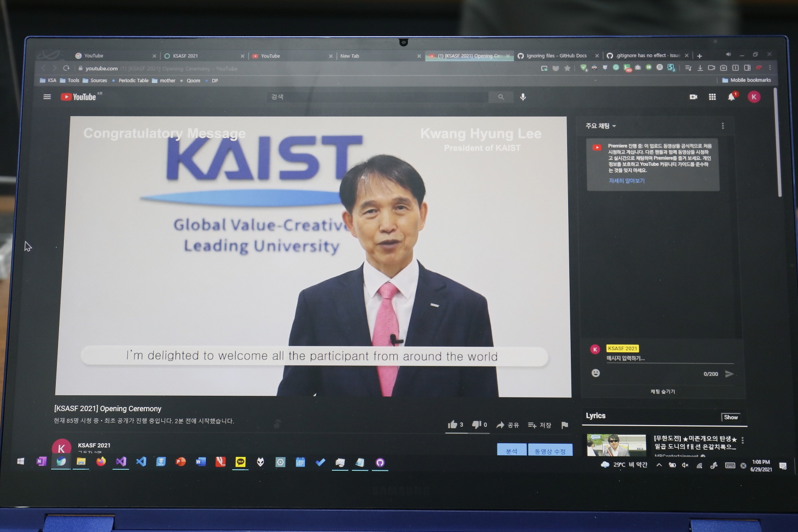Viewport: 798px width, 532px height.
Task: Open Firefox from the taskbar
Action: pos(101,461)
